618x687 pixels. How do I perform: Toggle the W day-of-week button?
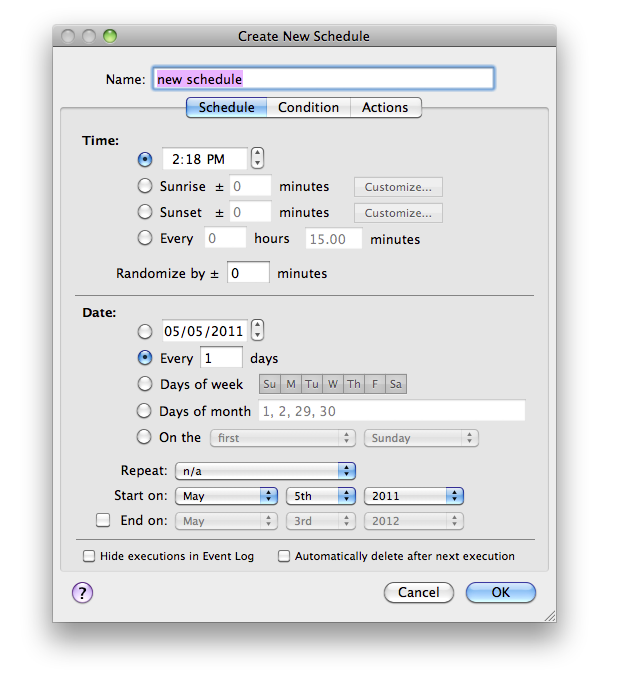point(333,384)
